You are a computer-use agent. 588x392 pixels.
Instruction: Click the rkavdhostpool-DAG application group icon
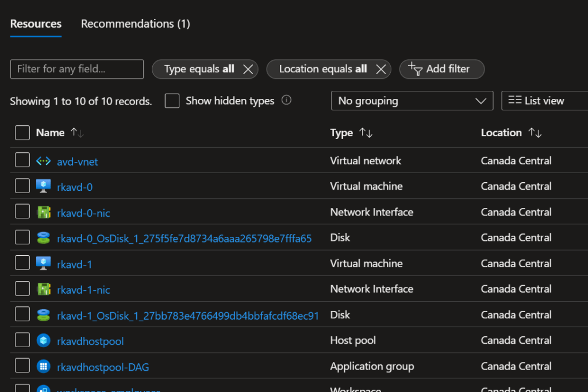click(x=44, y=366)
